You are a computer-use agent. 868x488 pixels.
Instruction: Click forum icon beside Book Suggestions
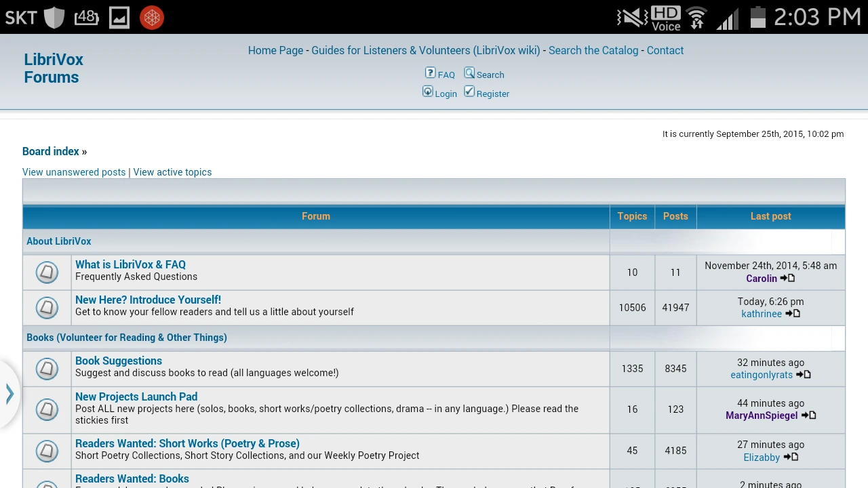tap(47, 369)
